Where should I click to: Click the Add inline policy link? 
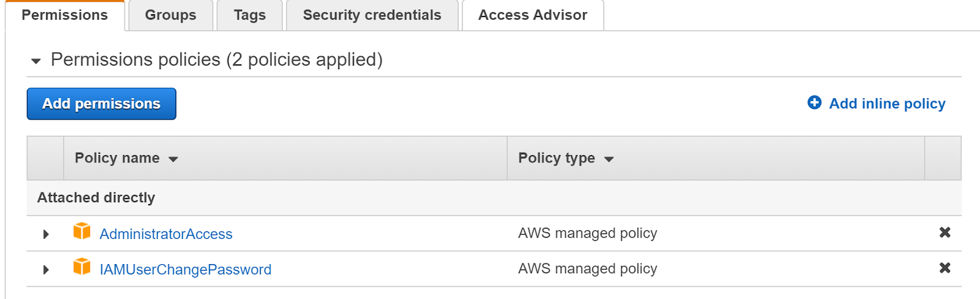click(887, 104)
